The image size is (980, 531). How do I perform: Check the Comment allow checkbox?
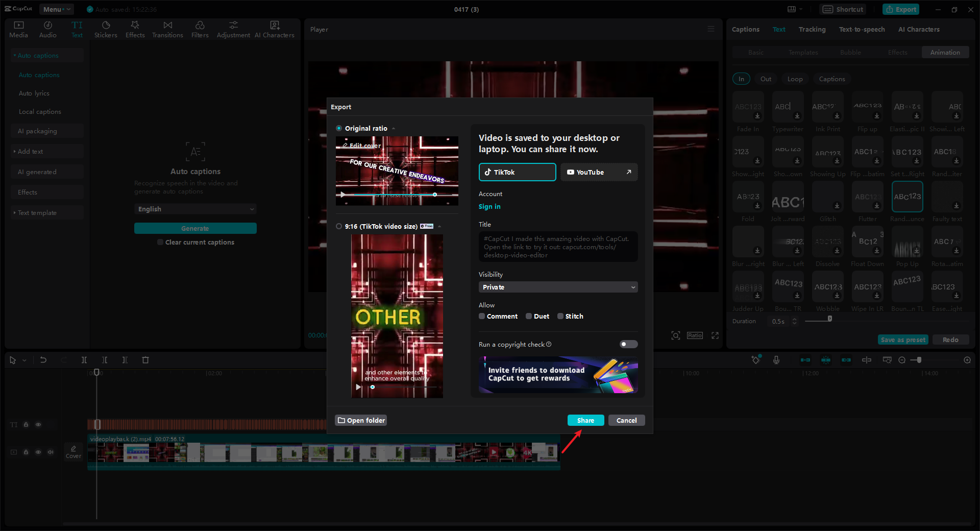[482, 316]
